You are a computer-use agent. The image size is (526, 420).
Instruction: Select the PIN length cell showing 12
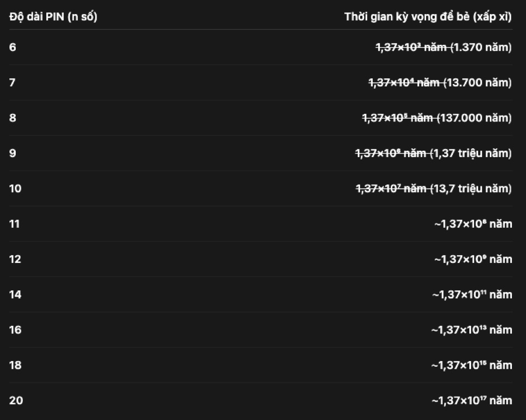(x=15, y=259)
